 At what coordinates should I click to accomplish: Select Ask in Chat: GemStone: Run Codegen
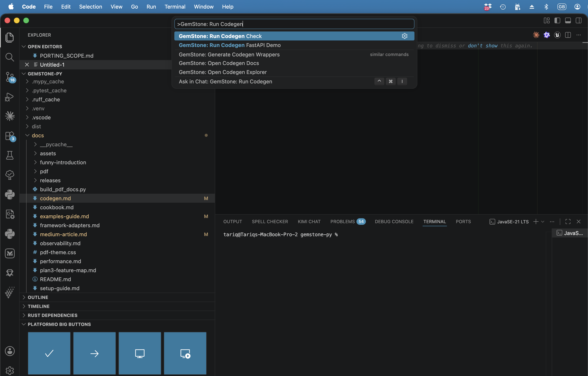point(294,81)
